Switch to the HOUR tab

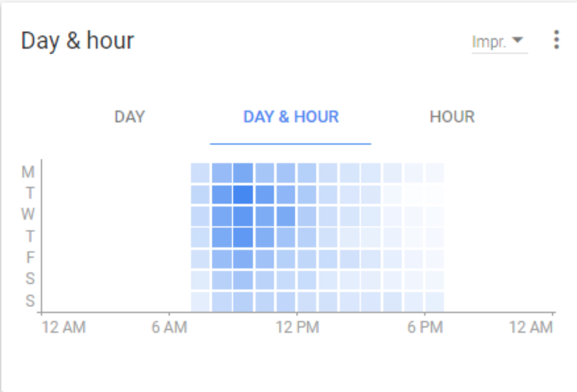pos(452,117)
